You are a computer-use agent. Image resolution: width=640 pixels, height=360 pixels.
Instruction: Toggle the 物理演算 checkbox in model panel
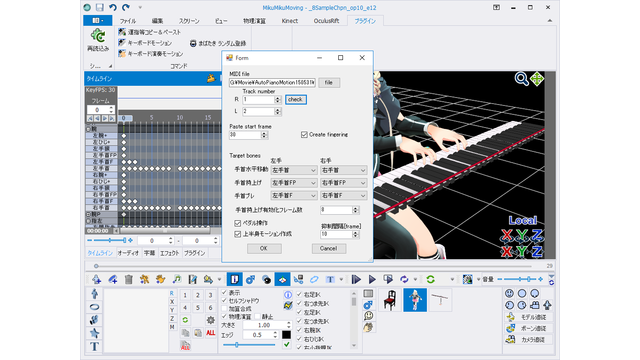224,316
